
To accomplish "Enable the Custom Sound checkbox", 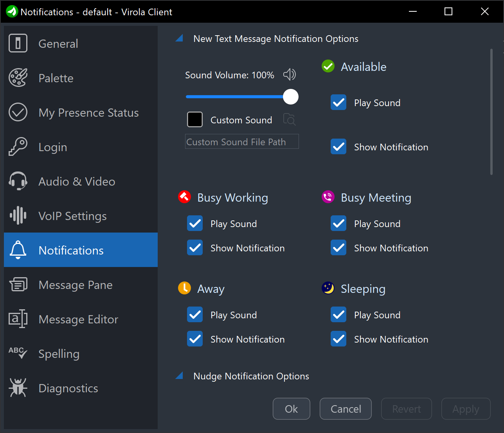I will coord(195,120).
